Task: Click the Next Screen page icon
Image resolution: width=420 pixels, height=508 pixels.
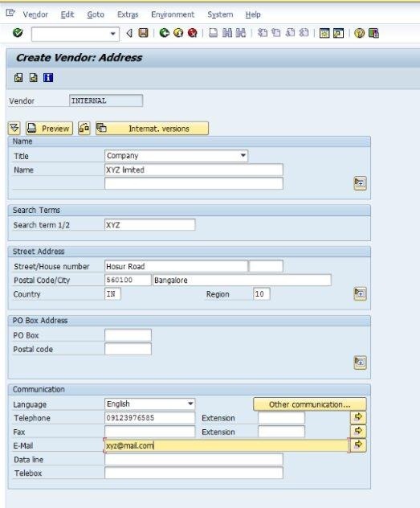Action: pyautogui.click(x=34, y=78)
